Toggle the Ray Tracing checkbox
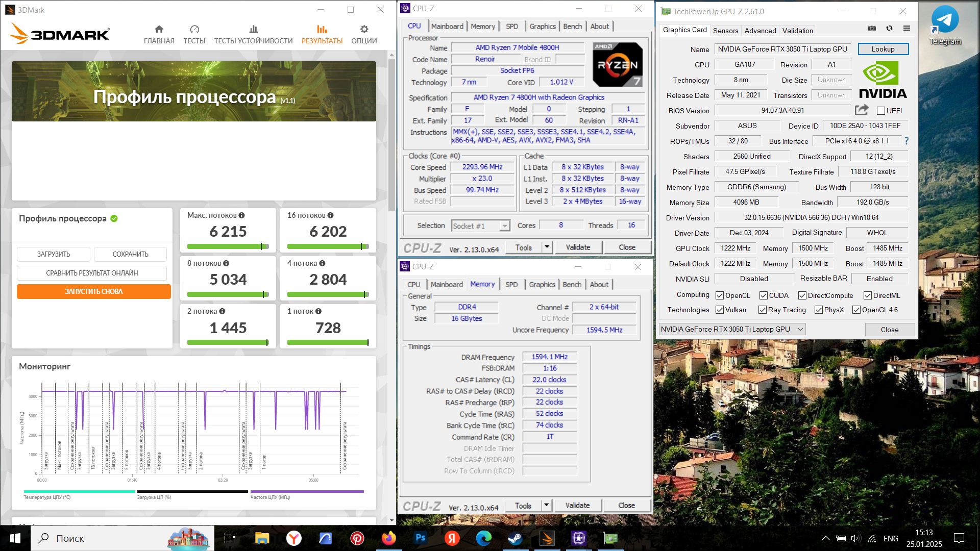 [x=763, y=310]
